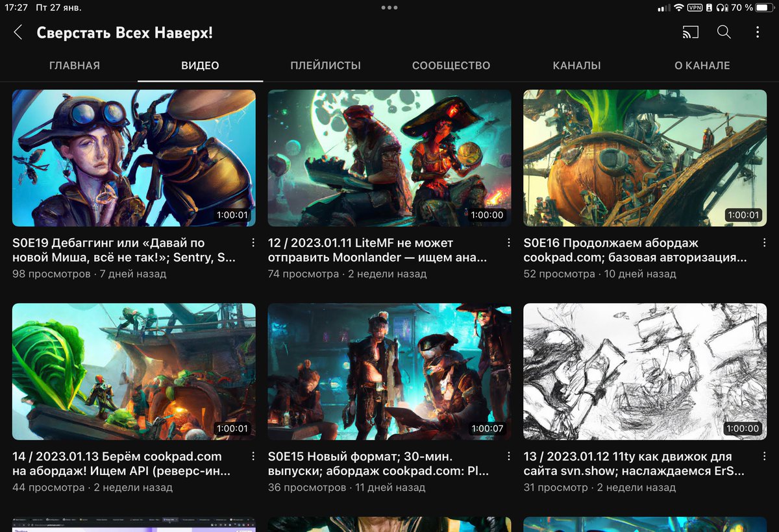Tap the title S0E15 Новый формат; 30-мин. выпуски

(x=378, y=463)
